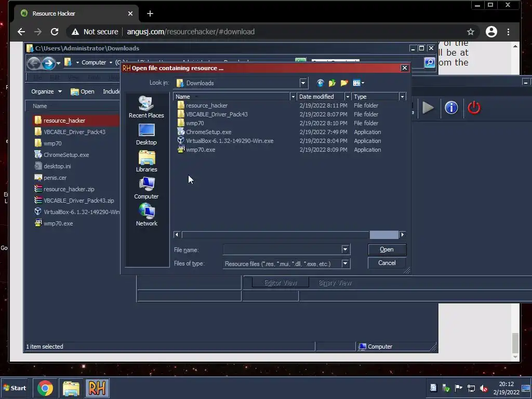Bookmark this page with star icon
This screenshot has height=399, width=532.
[x=470, y=32]
